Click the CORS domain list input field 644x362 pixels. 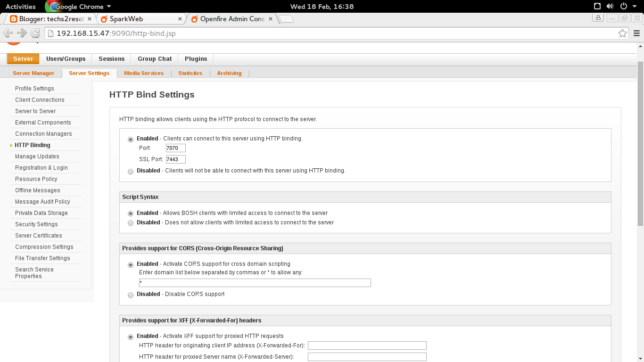pyautogui.click(x=255, y=282)
